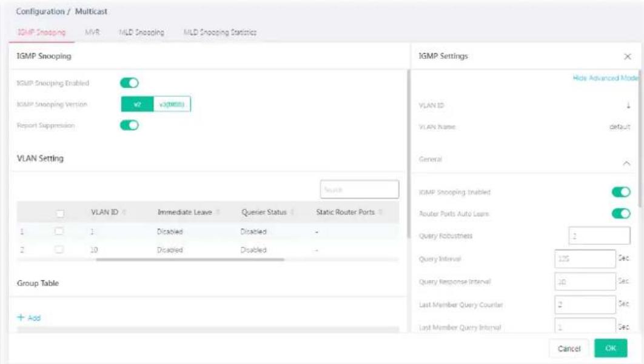Toggle Report Suppression switch
644x364 pixels.
(129, 125)
